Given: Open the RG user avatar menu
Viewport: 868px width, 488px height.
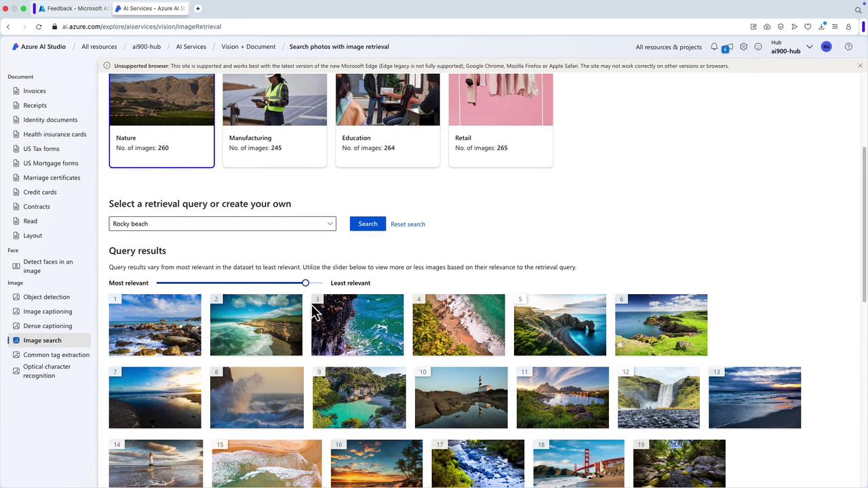Looking at the screenshot, I should [x=826, y=47].
